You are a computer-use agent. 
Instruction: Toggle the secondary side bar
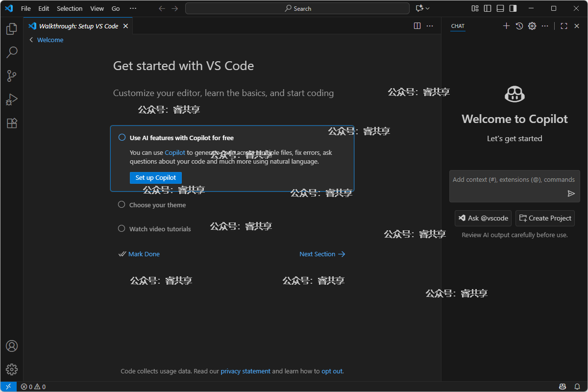tap(513, 8)
